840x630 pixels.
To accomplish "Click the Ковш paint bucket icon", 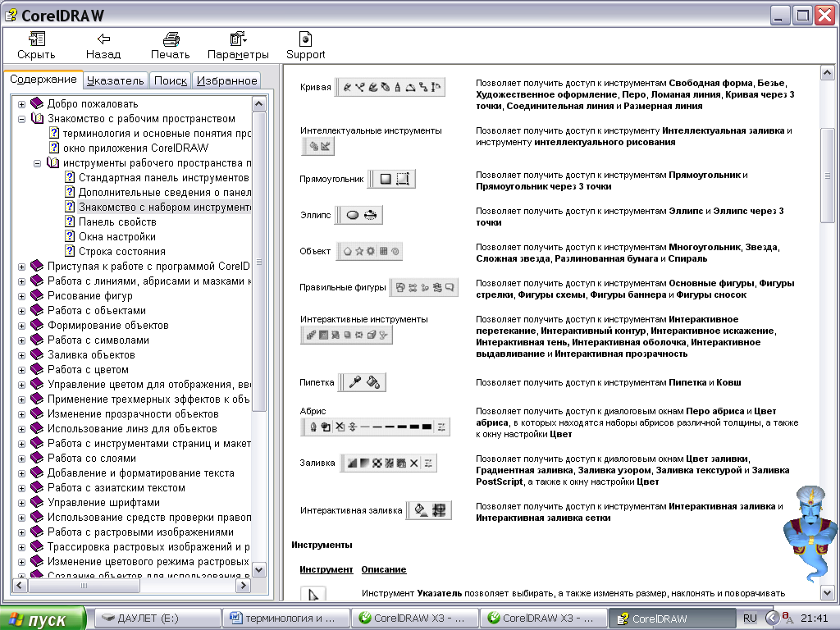I will [373, 382].
